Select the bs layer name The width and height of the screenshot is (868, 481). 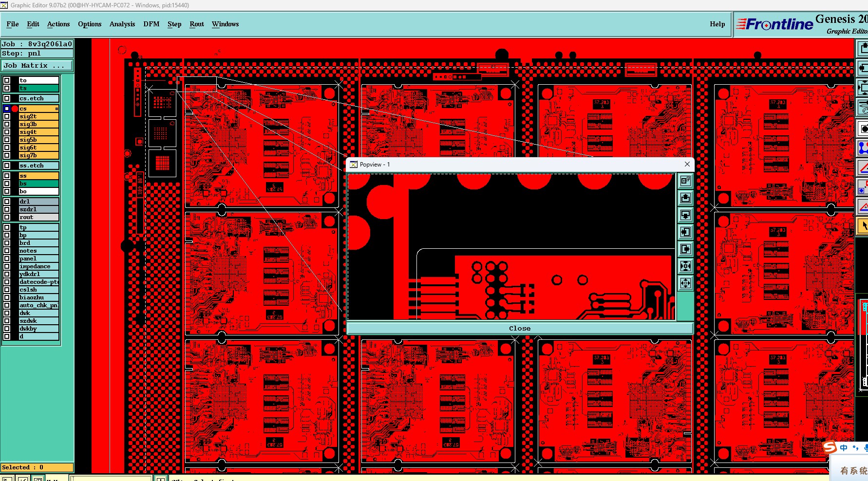(x=38, y=184)
